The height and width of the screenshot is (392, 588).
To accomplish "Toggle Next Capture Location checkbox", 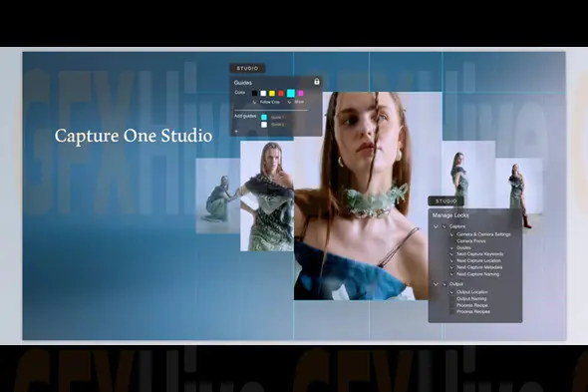I will [x=451, y=261].
